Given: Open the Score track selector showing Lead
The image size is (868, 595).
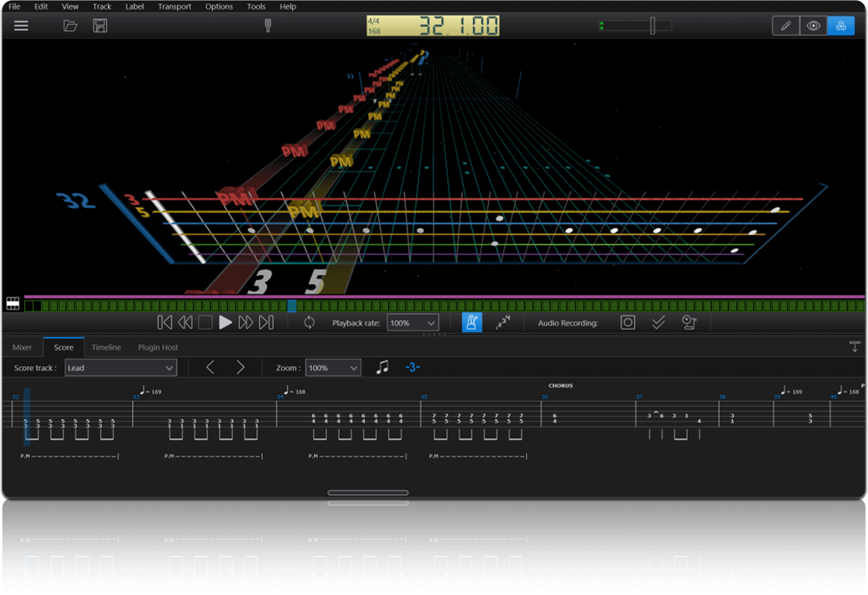Looking at the screenshot, I should click(x=120, y=368).
